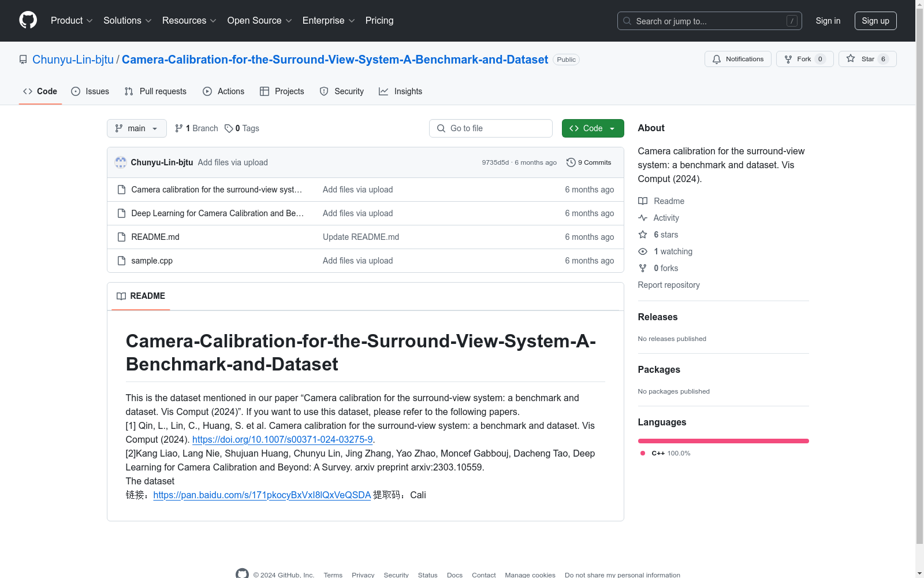Switch to the Security tab

tap(342, 91)
